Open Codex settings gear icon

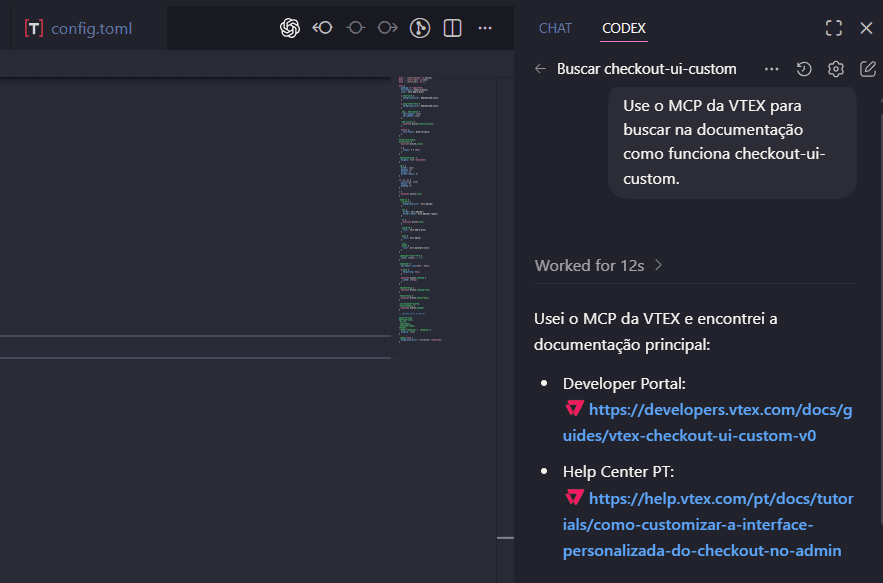(x=836, y=69)
